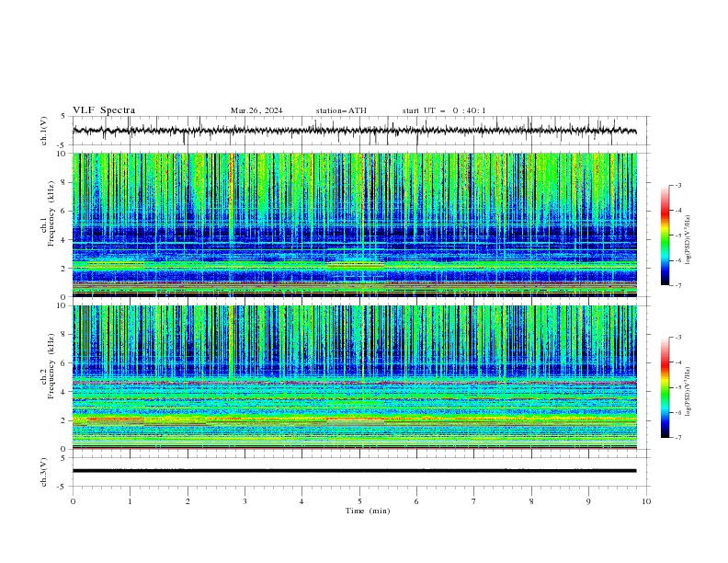This screenshot has width=728, height=563.
Task: Click the ch.3 voltage waveform trace
Action: pyautogui.click(x=354, y=471)
